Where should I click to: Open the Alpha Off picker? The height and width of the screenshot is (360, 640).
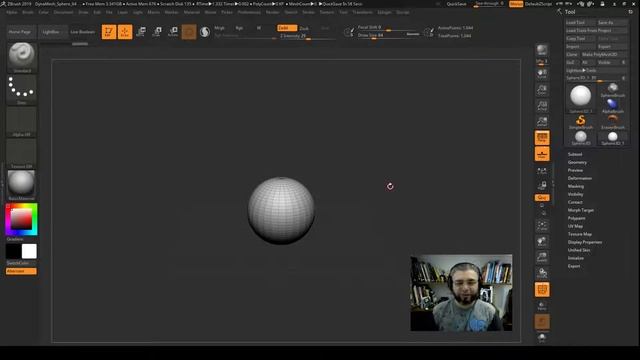(22, 121)
